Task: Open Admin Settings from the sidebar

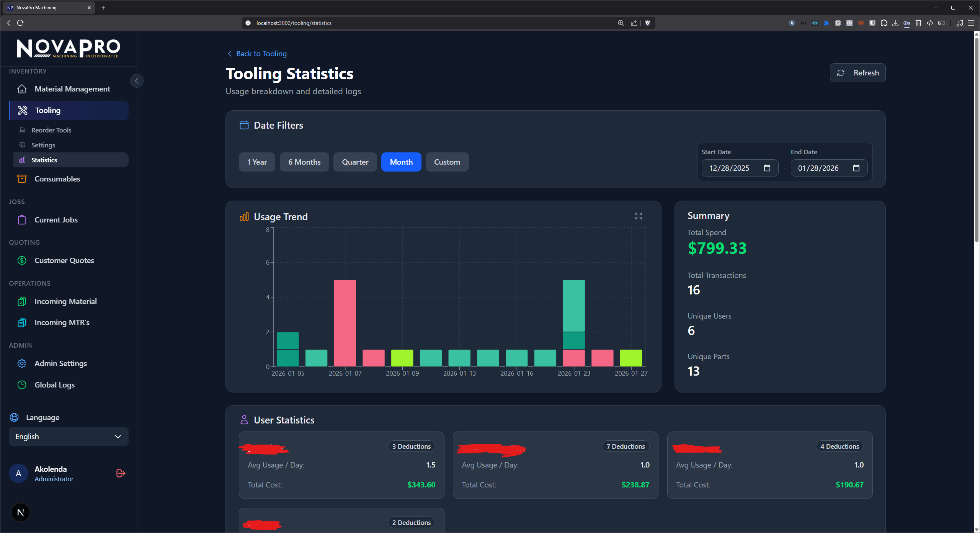Action: tap(22, 363)
